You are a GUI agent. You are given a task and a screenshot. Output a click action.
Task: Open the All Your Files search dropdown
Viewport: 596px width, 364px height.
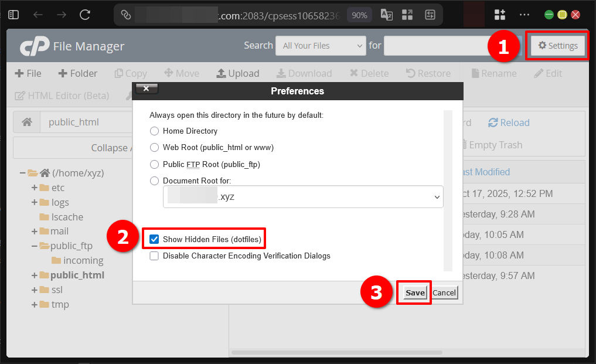(321, 45)
